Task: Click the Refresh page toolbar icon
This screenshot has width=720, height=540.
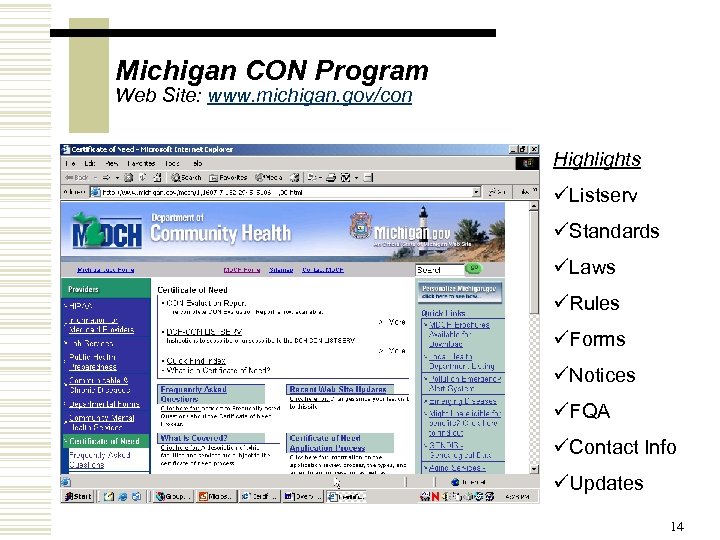Action: [x=143, y=178]
